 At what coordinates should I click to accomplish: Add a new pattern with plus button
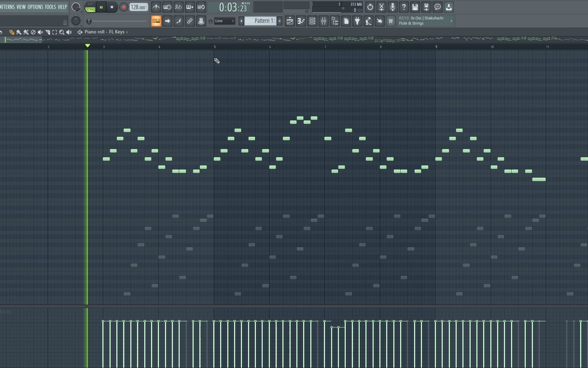click(x=280, y=21)
